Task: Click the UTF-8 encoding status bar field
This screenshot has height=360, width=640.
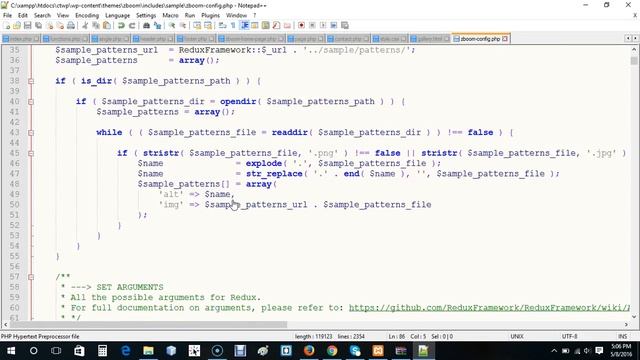Action: 569,337
